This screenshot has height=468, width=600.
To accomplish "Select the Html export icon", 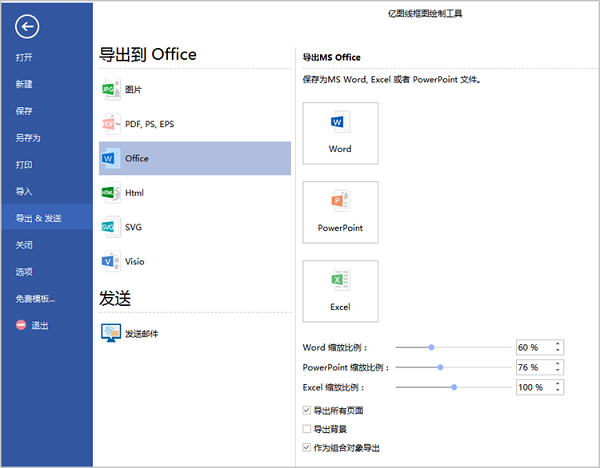I will click(111, 192).
